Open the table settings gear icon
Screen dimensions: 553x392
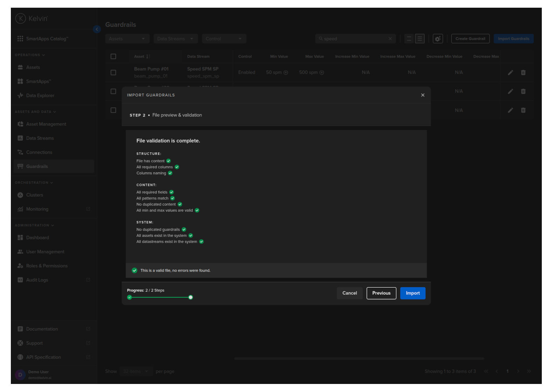tap(437, 39)
